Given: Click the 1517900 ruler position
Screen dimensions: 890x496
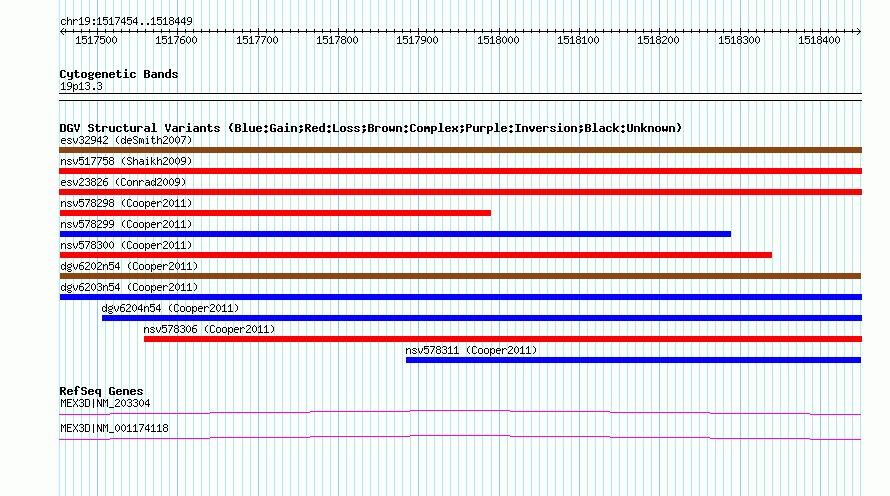Looking at the screenshot, I should tap(417, 40).
